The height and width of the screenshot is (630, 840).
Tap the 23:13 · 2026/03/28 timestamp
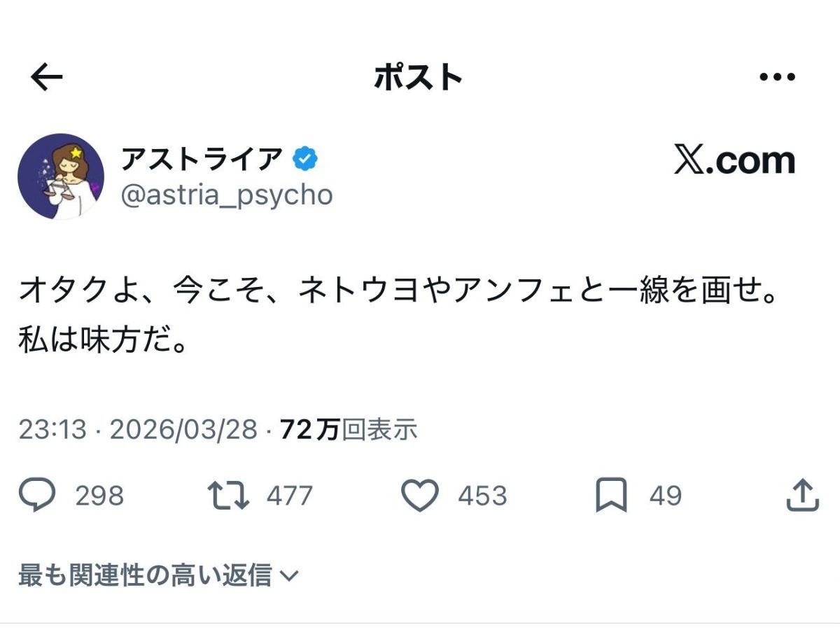[138, 430]
